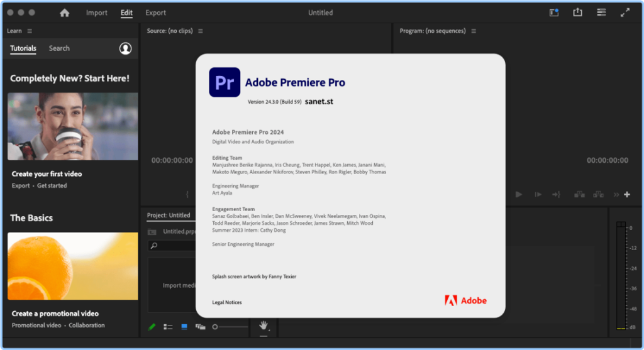This screenshot has height=350, width=644.
Task: Go to the Home screen icon
Action: (x=65, y=13)
